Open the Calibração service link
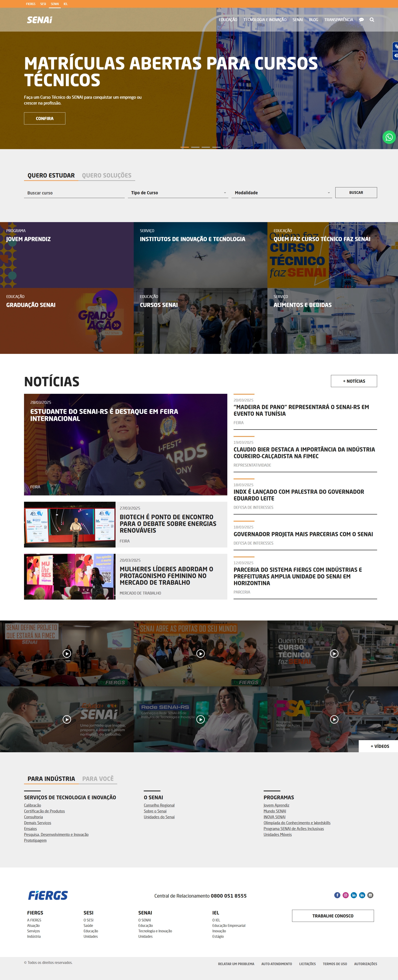 [x=32, y=805]
